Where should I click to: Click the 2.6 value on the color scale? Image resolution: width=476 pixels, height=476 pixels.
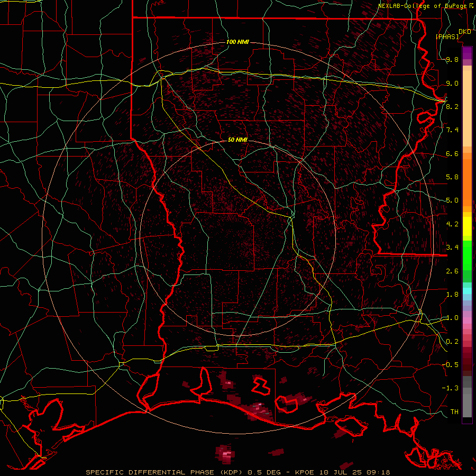[x=452, y=271]
